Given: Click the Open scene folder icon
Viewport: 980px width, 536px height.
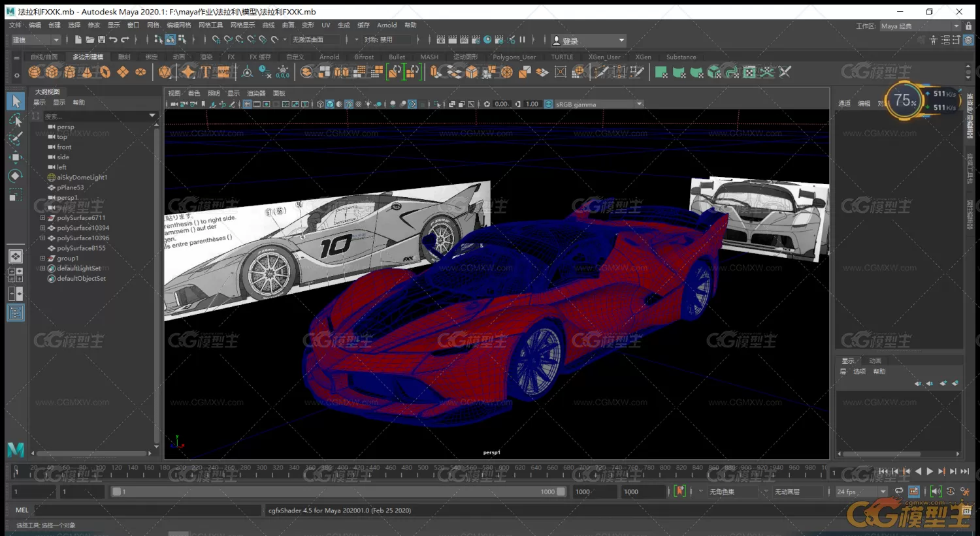Looking at the screenshot, I should 90,40.
